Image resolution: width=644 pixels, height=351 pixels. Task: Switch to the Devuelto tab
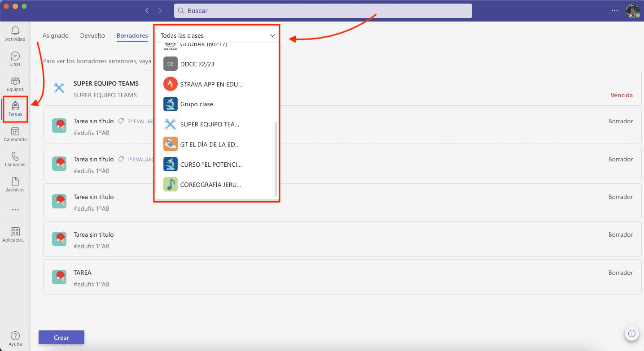[x=92, y=35]
